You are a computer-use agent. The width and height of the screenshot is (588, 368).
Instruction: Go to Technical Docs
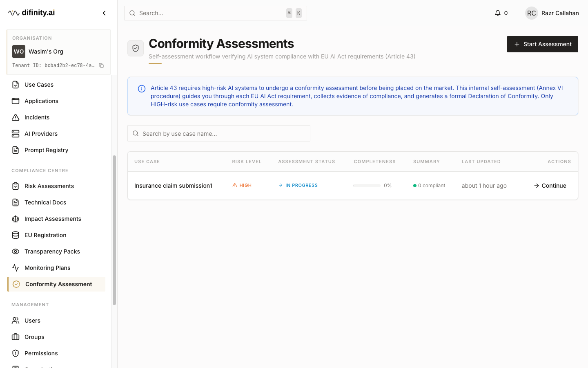pos(56,202)
